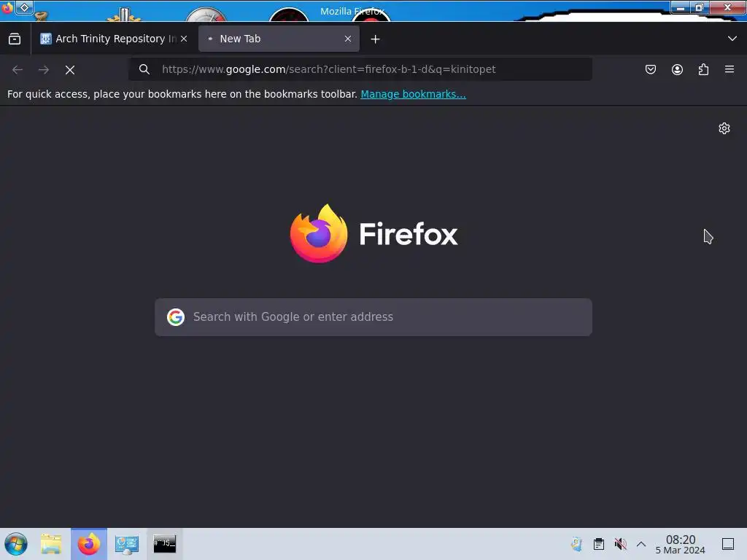The width and height of the screenshot is (747, 560).
Task: Close the Arch Trinity Repository tab
Action: (184, 39)
